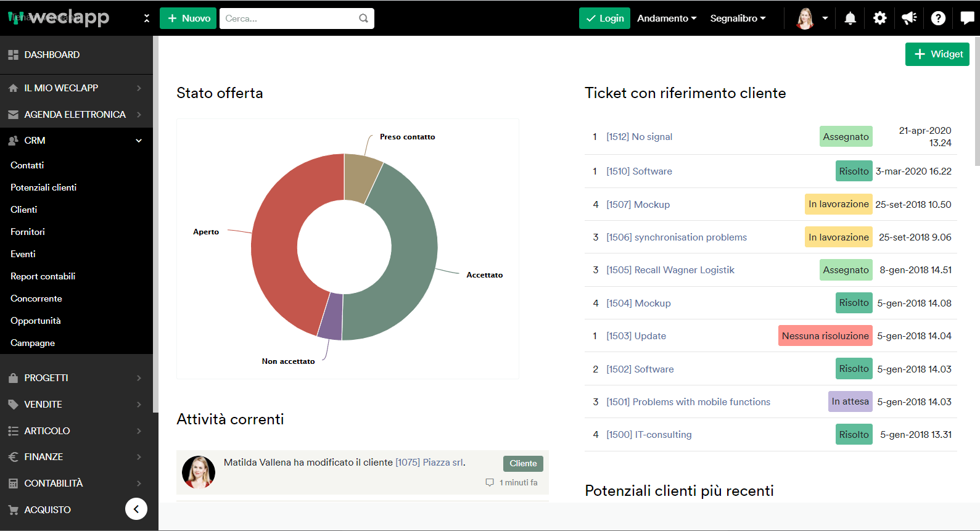This screenshot has width=980, height=531.
Task: Open user menu dropdown arrow beside avatar
Action: [825, 19]
